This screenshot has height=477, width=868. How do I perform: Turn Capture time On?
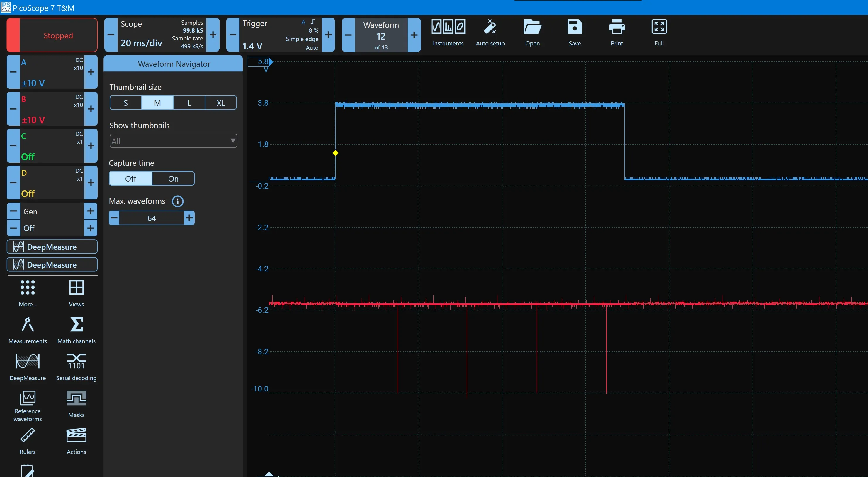pyautogui.click(x=173, y=179)
